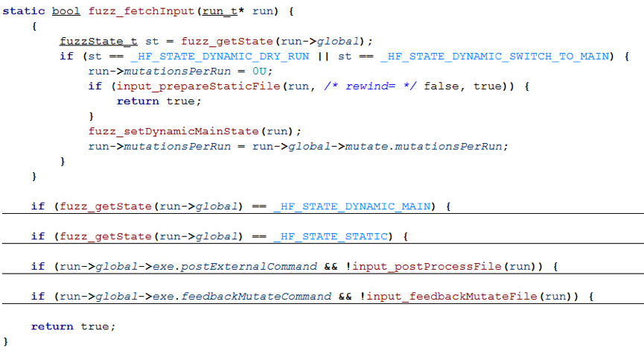The image size is (644, 354).
Task: Click 'mutate.mutationsPerRun' on the right-hand side
Action: (x=424, y=146)
